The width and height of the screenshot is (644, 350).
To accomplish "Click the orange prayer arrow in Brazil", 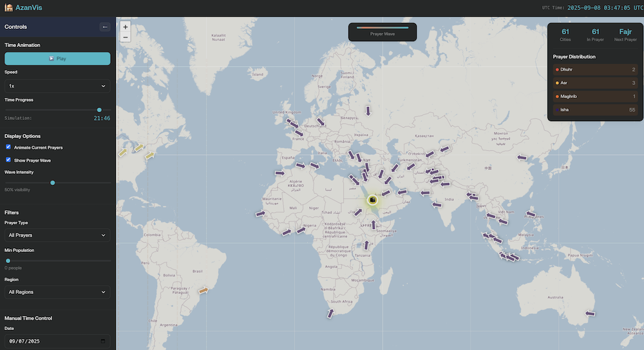I will [204, 291].
